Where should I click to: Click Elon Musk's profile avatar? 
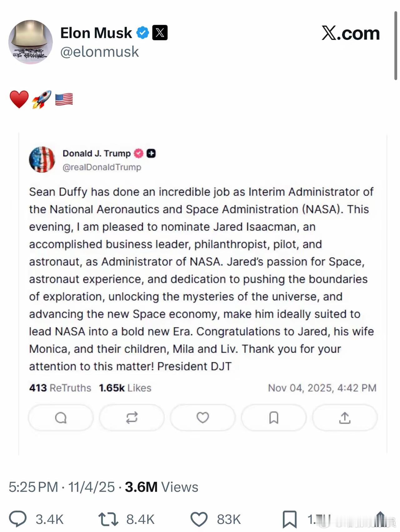(30, 42)
